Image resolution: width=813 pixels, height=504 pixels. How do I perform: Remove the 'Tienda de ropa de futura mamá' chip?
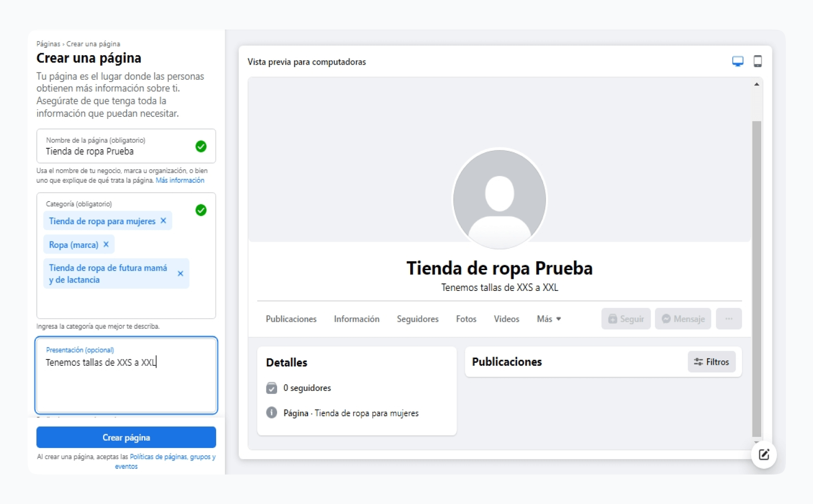point(180,274)
